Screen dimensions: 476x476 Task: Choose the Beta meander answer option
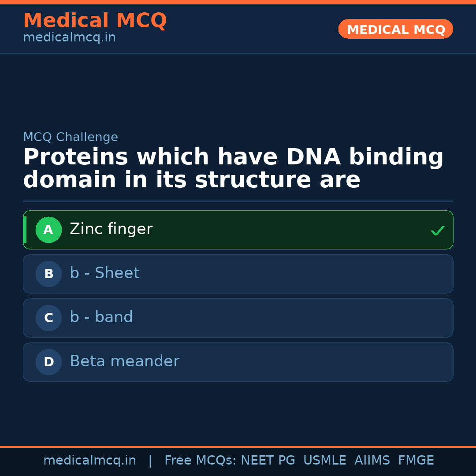click(238, 362)
